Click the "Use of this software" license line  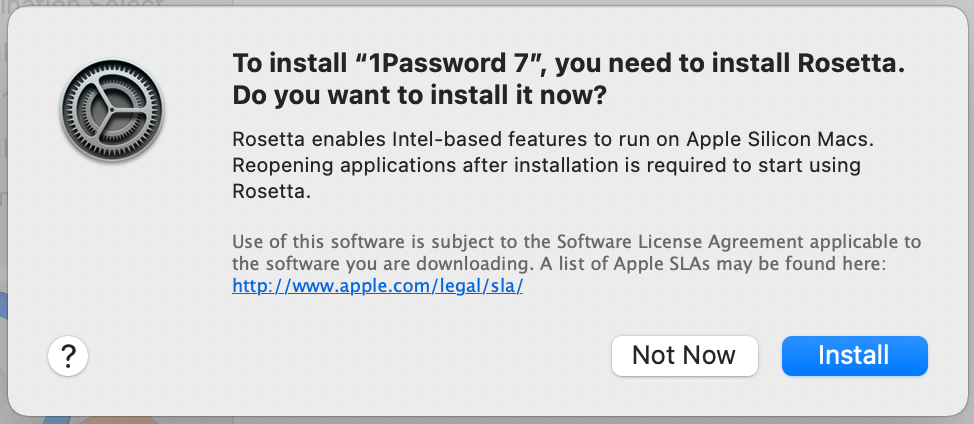click(x=576, y=241)
